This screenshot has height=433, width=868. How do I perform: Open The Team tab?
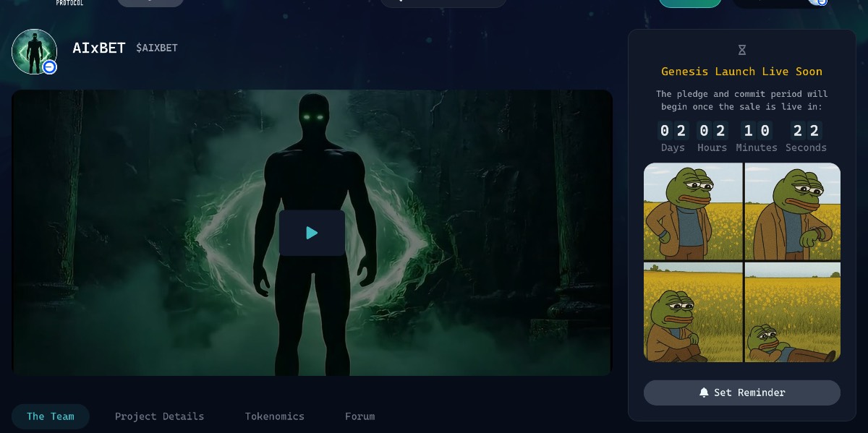[51, 416]
